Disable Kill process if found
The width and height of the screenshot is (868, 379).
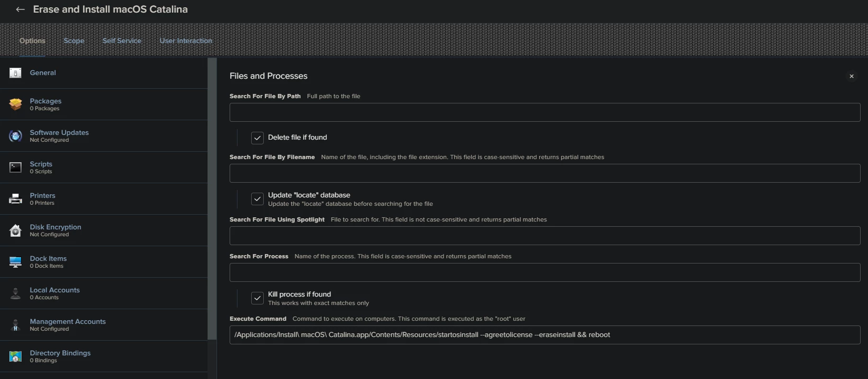[x=257, y=298]
